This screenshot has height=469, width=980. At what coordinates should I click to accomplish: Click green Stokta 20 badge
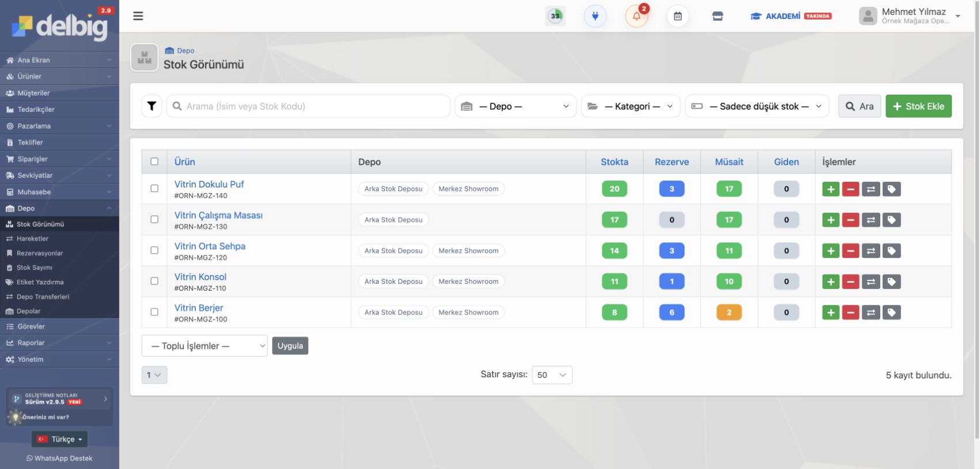615,189
